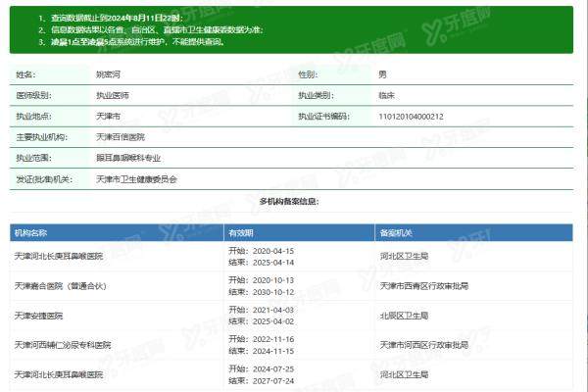This screenshot has height=392, width=588.
Task: Click the start date 2024-07-25
Action: pos(273,369)
